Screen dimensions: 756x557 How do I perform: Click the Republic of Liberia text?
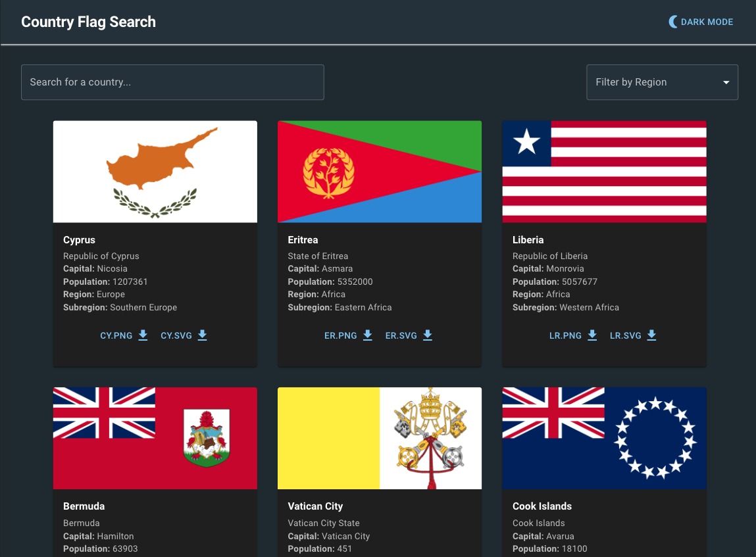click(x=550, y=256)
